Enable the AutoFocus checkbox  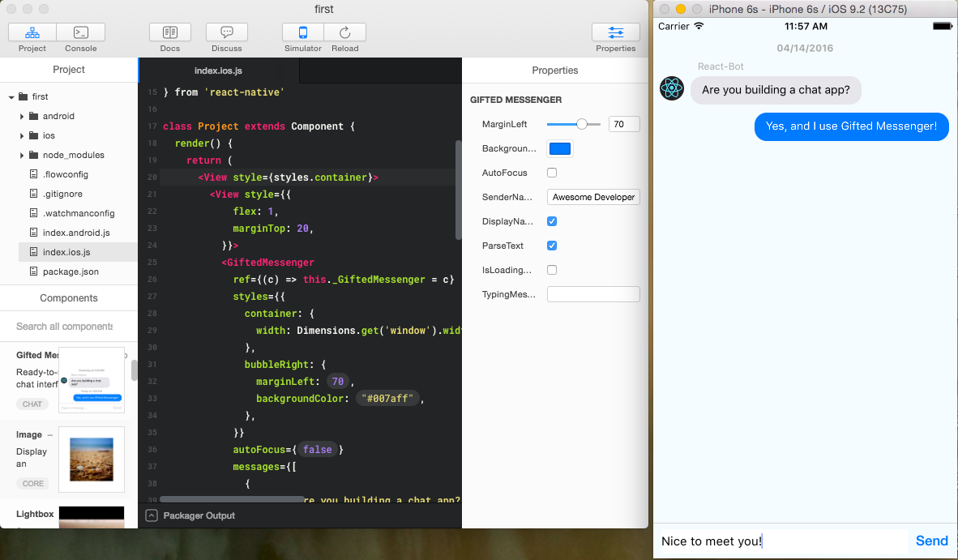[552, 173]
